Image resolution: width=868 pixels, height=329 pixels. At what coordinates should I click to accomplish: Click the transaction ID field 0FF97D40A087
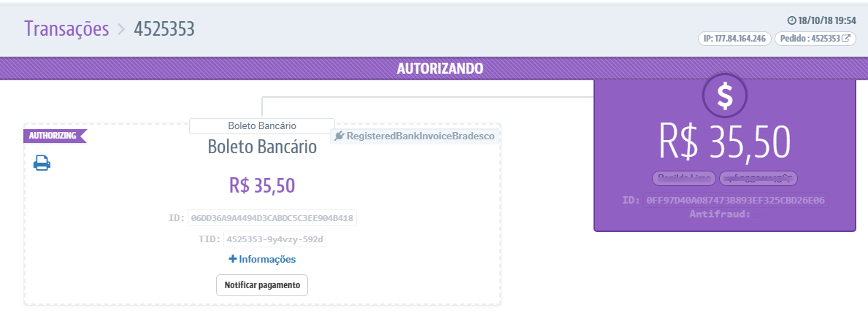736,200
